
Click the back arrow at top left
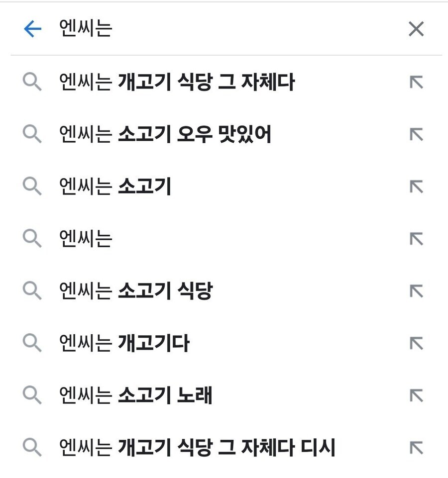(x=32, y=29)
